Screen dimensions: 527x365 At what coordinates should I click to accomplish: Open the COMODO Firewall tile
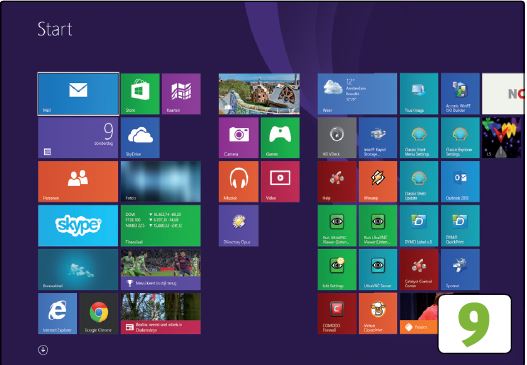coord(337,313)
